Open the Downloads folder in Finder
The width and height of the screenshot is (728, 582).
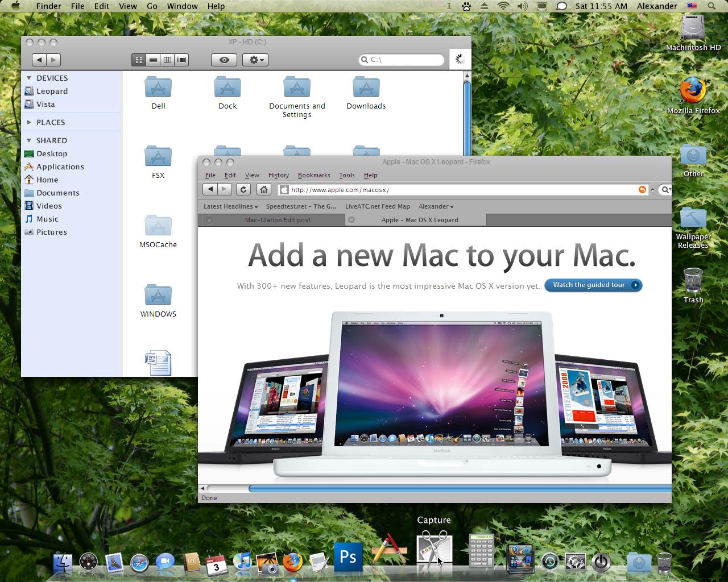point(366,93)
